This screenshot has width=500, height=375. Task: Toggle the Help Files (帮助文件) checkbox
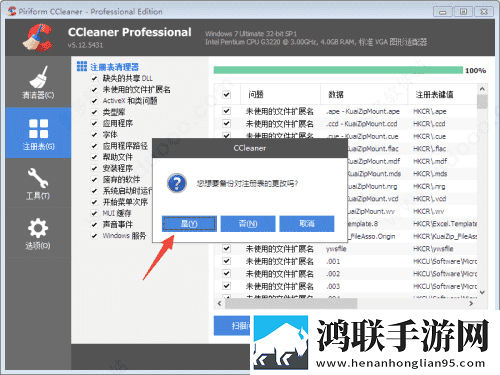[x=95, y=157]
